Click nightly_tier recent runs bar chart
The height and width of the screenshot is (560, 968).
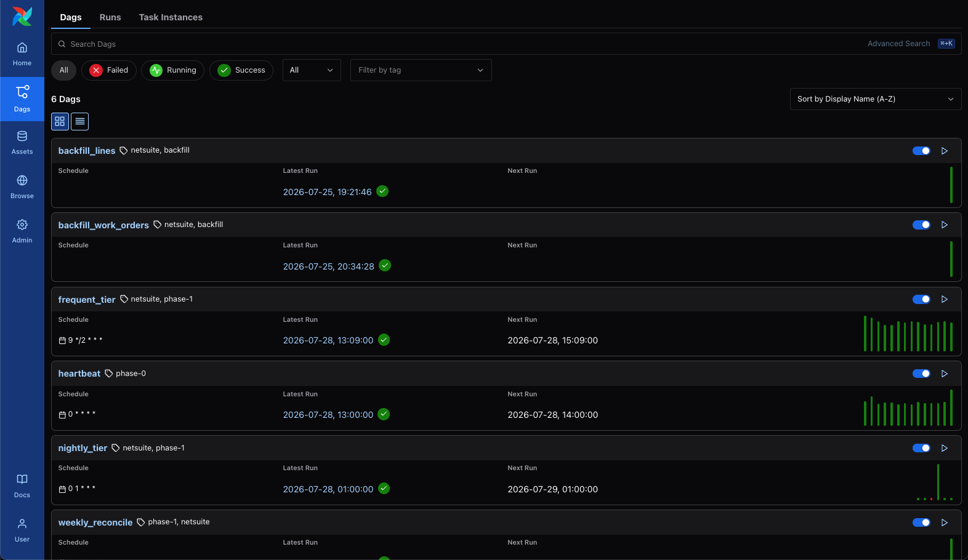935,482
